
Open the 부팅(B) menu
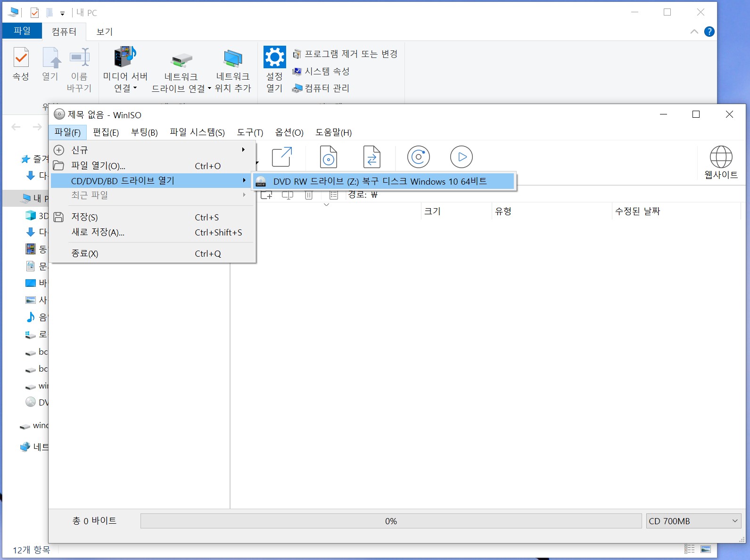pyautogui.click(x=144, y=132)
